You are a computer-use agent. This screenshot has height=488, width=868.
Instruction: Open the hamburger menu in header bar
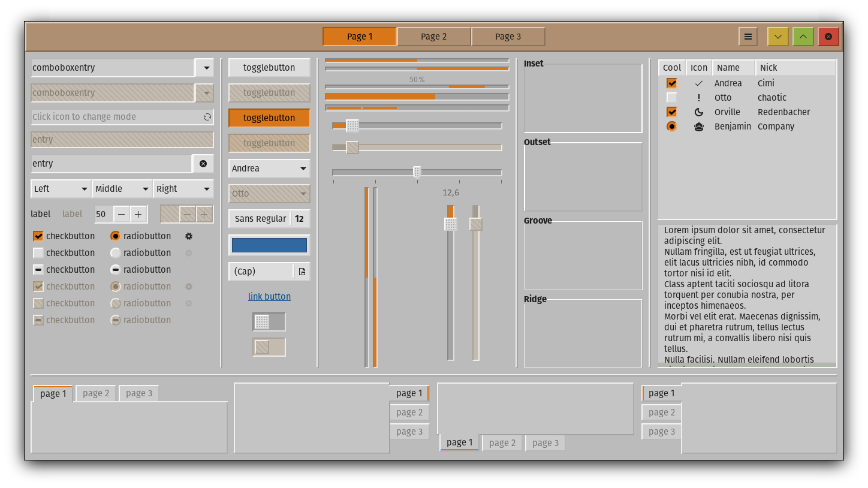[x=748, y=37]
